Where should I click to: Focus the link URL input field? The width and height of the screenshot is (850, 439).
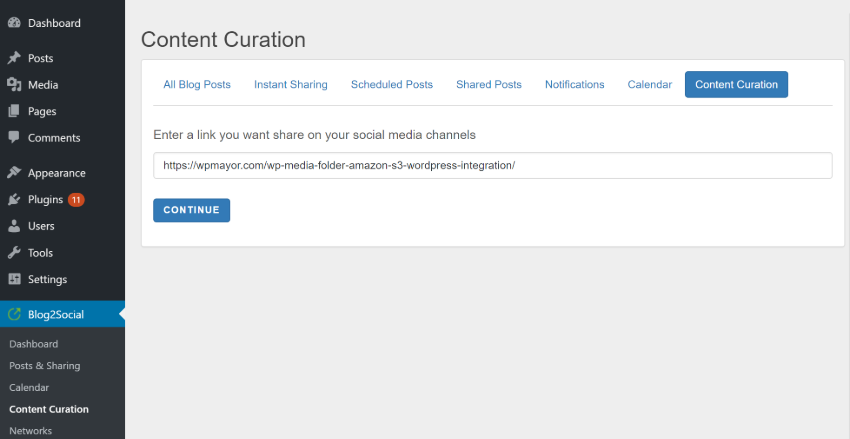pyautogui.click(x=492, y=165)
